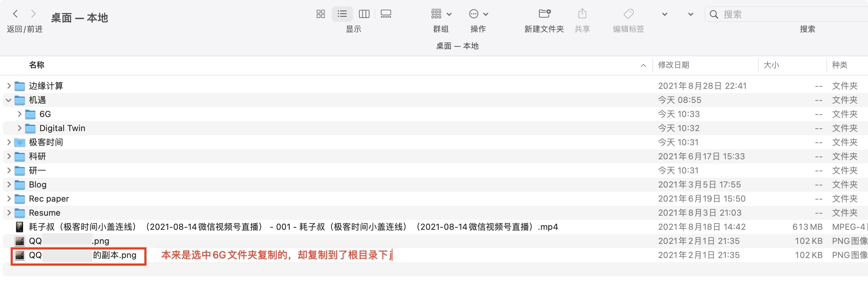Click the 编辑标签 tag icon

point(628,14)
